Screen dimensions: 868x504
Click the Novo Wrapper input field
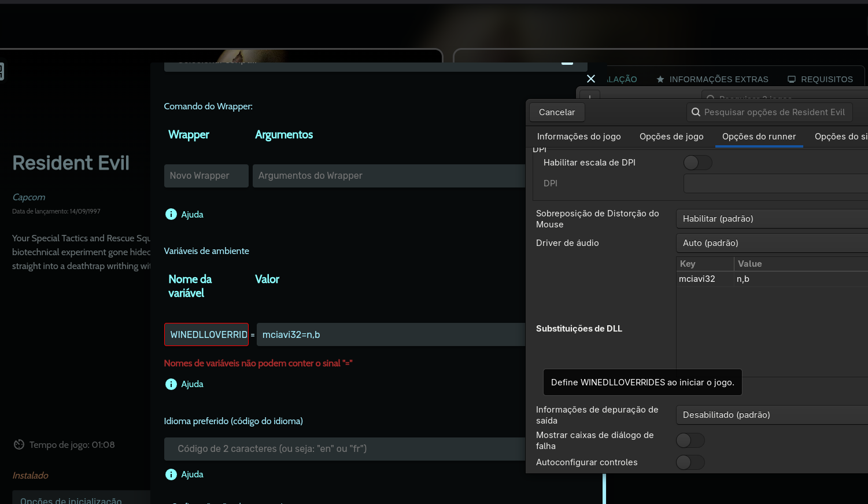pyautogui.click(x=206, y=176)
